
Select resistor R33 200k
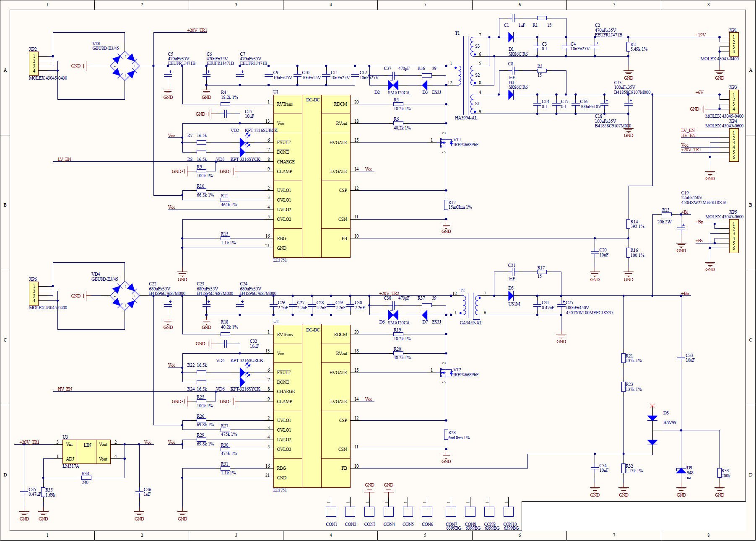tap(720, 473)
